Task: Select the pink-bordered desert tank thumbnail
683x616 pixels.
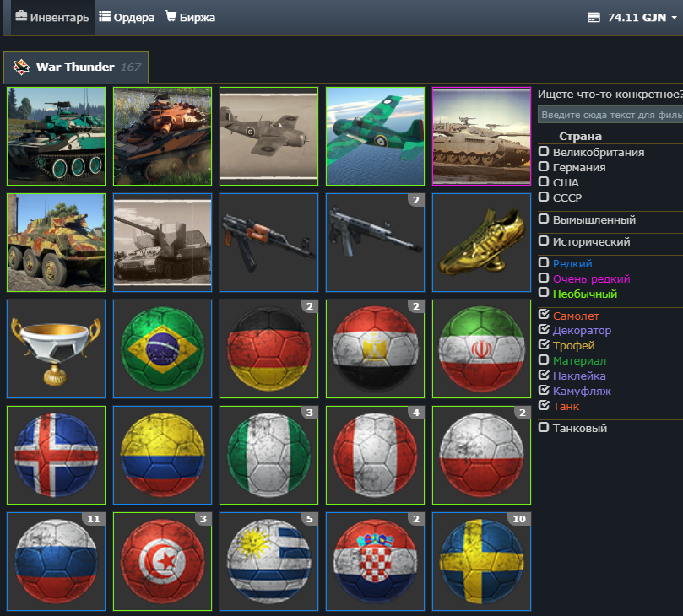Action: pos(481,136)
